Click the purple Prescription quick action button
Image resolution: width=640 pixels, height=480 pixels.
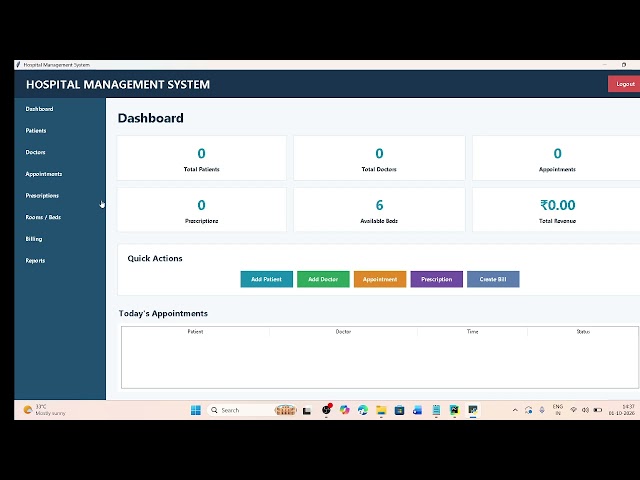point(437,279)
